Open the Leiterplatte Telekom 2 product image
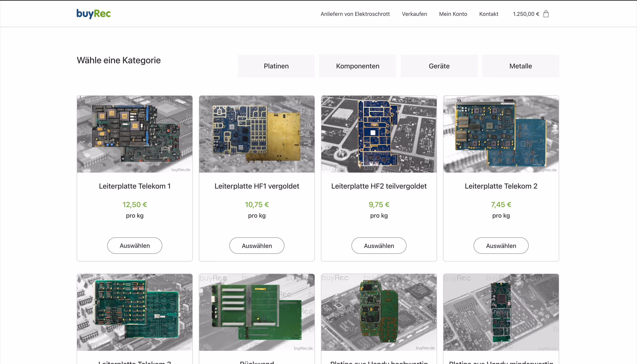 coord(501,134)
